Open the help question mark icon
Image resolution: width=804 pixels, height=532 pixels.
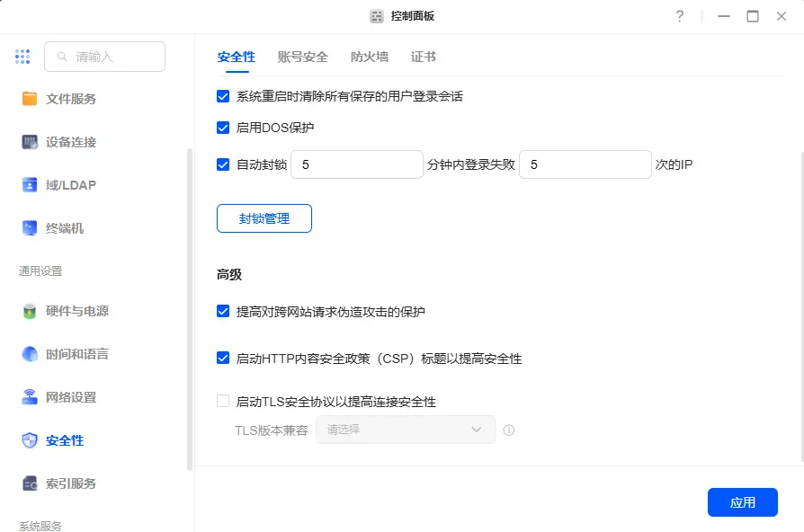pyautogui.click(x=679, y=16)
